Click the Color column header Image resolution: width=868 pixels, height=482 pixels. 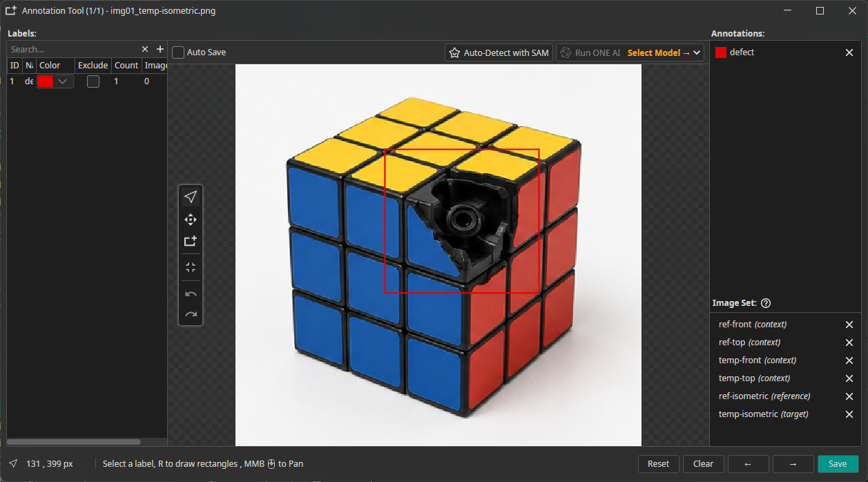pos(56,66)
